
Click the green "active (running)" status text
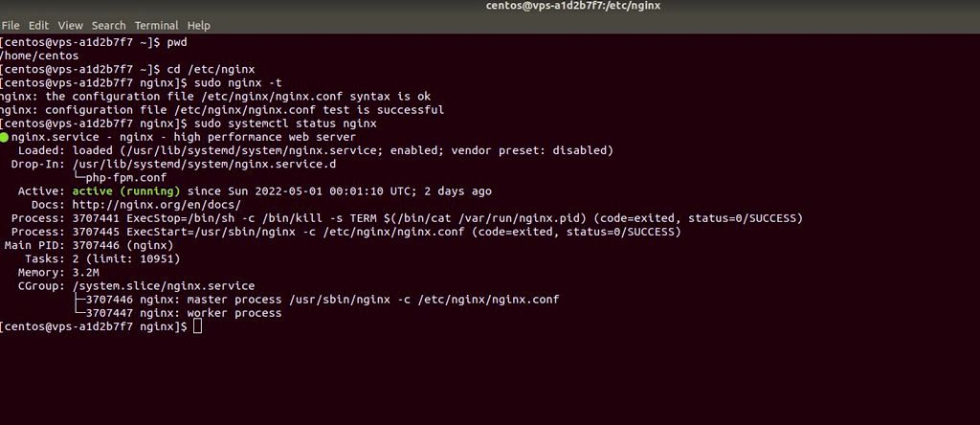click(126, 191)
